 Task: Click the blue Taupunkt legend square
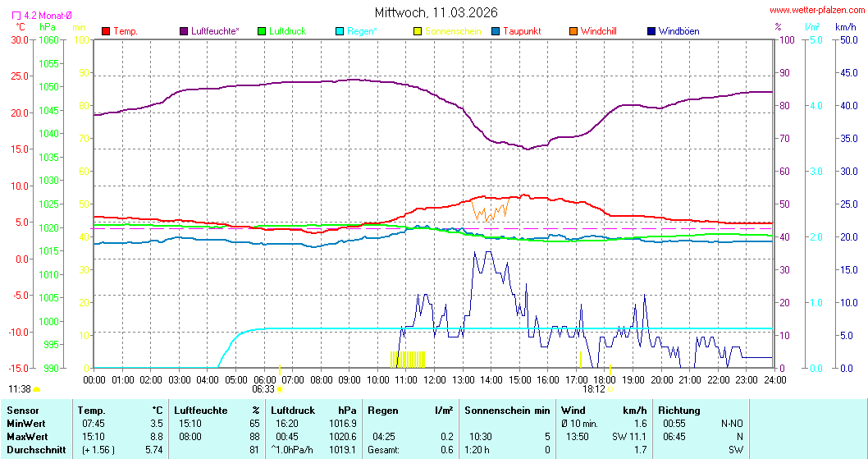point(496,31)
